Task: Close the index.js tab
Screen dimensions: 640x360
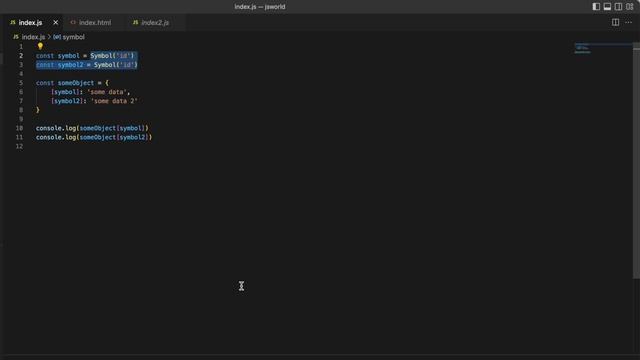Action: (56, 22)
